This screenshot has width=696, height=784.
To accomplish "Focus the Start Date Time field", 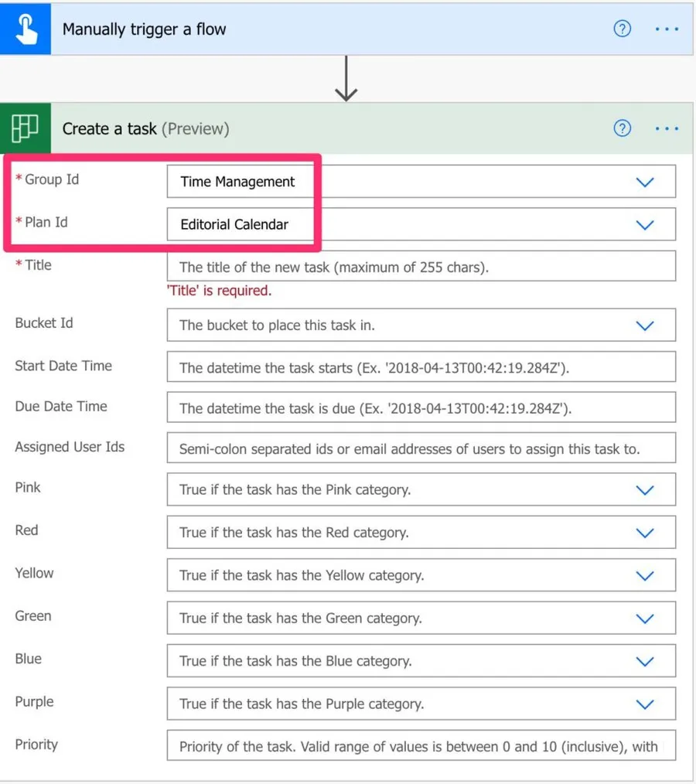I will (421, 368).
